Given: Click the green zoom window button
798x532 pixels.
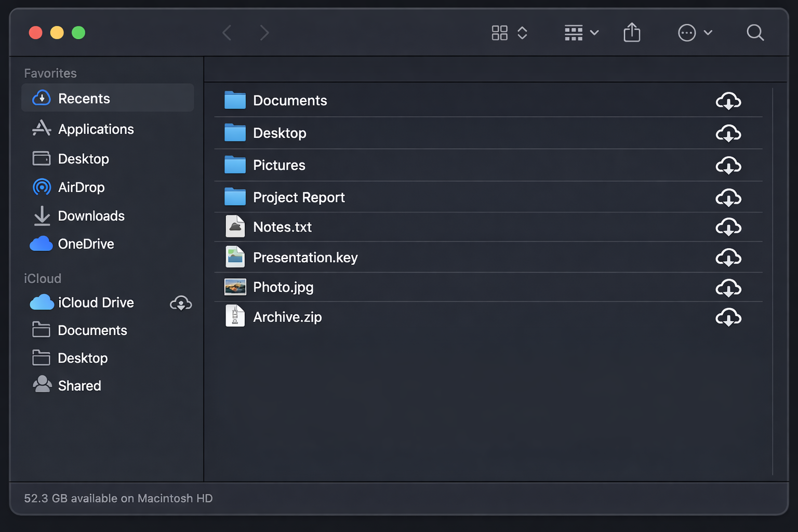Looking at the screenshot, I should coord(78,33).
